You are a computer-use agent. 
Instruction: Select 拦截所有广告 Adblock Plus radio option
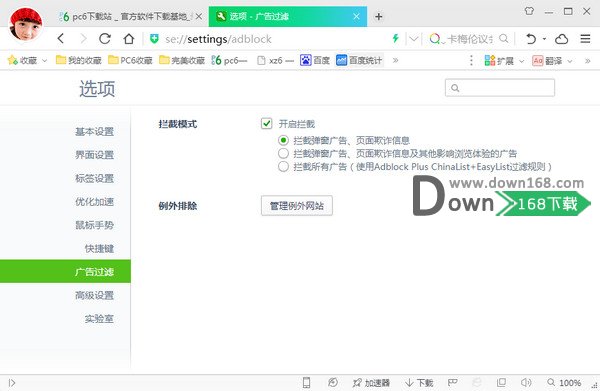283,166
